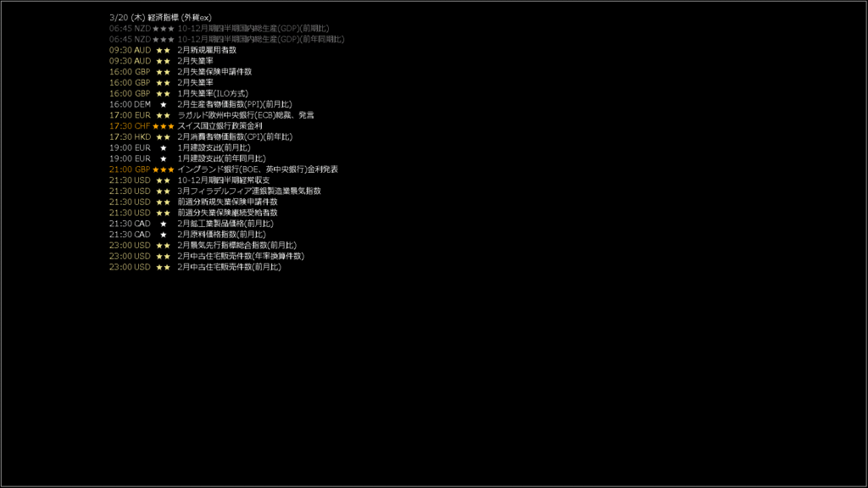Click the stars beside 10-12月期四半期経常収支
Screen dimensions: 868x488
pyautogui.click(x=164, y=180)
